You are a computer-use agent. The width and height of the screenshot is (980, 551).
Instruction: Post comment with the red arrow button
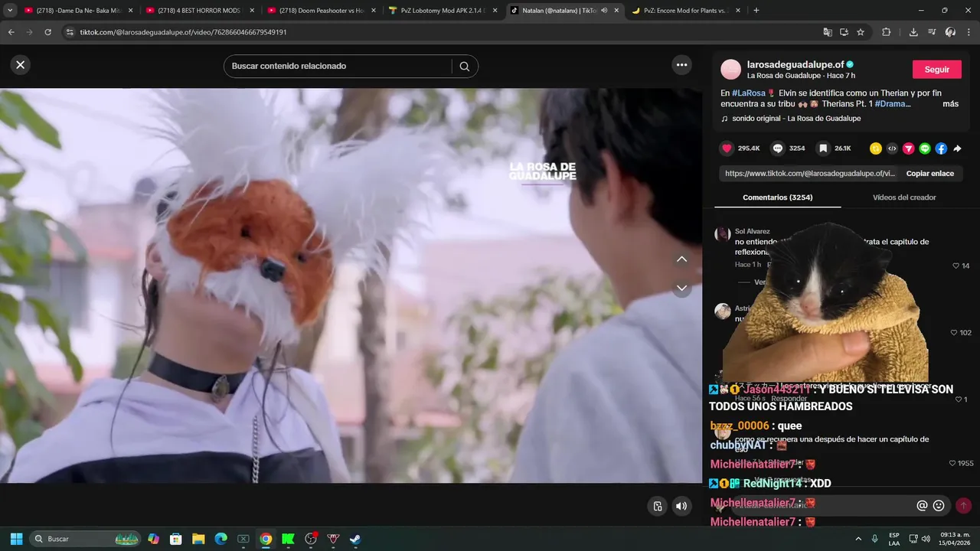(963, 506)
